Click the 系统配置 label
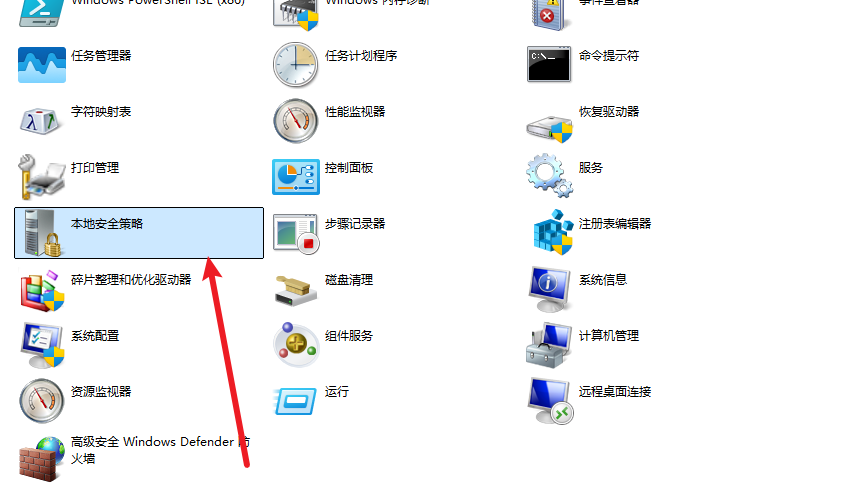 (95, 336)
